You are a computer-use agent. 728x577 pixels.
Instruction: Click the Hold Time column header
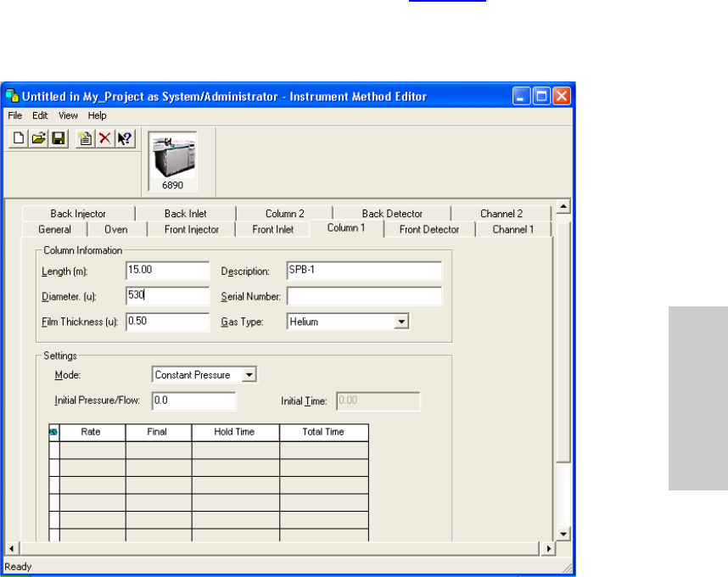coord(235,432)
